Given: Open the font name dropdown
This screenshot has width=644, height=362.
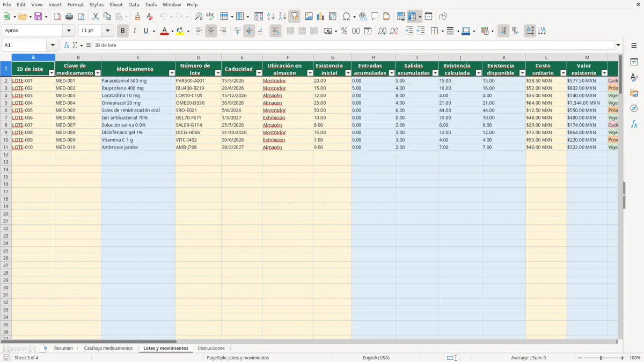Looking at the screenshot, I should pyautogui.click(x=69, y=31).
